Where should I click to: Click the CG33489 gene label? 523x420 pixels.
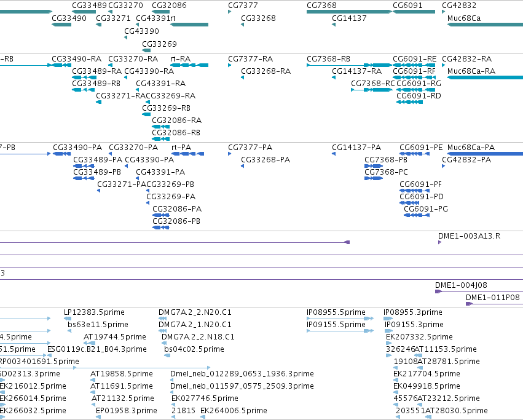pyautogui.click(x=89, y=6)
